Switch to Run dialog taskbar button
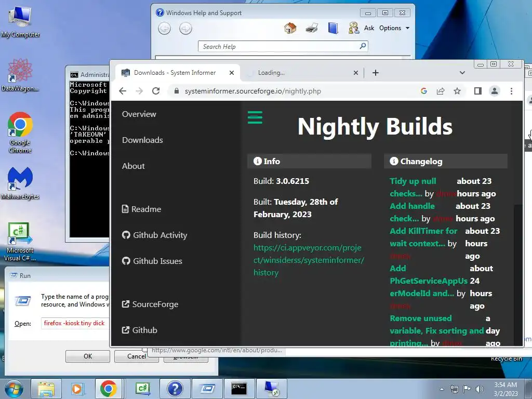This screenshot has height=399, width=532. coord(207,389)
